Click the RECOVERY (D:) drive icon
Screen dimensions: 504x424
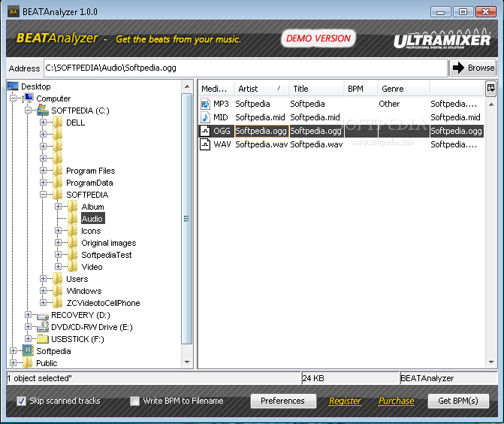(x=43, y=316)
